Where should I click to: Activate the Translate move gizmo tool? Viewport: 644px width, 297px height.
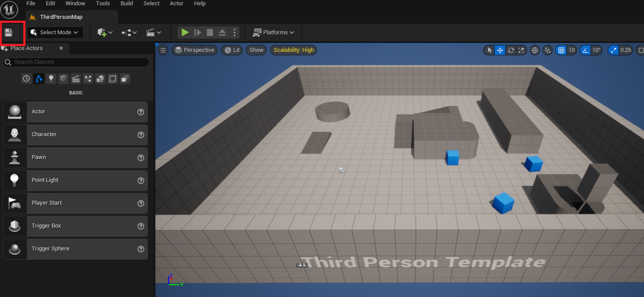500,50
